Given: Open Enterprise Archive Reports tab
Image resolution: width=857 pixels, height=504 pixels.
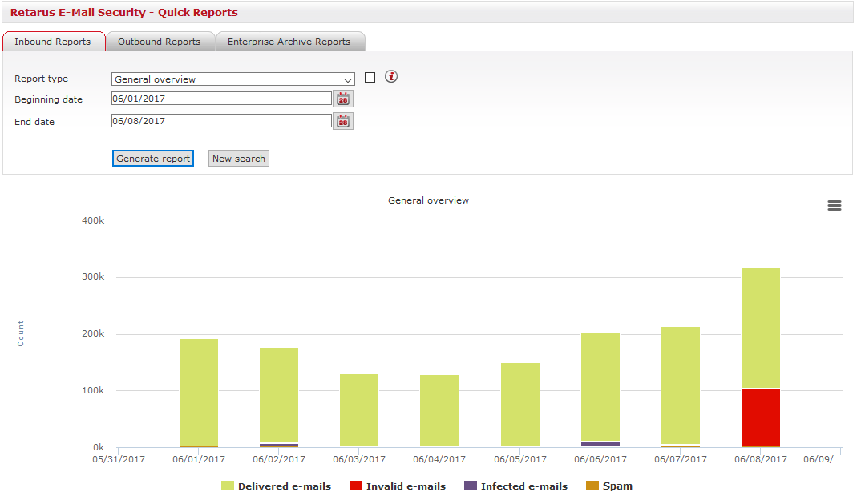Looking at the screenshot, I should point(289,42).
